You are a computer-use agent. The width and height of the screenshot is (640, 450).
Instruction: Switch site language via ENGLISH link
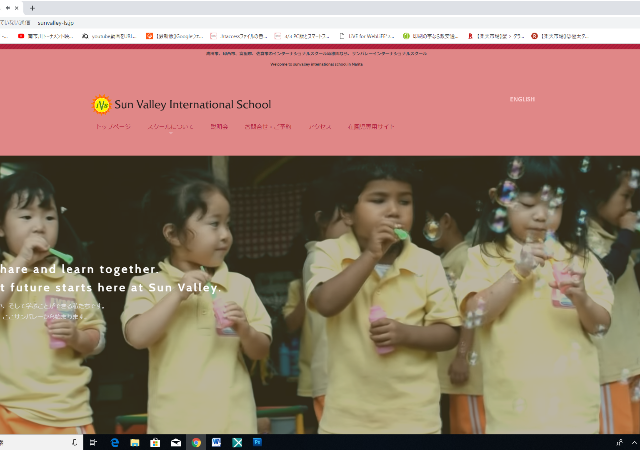coord(522,99)
